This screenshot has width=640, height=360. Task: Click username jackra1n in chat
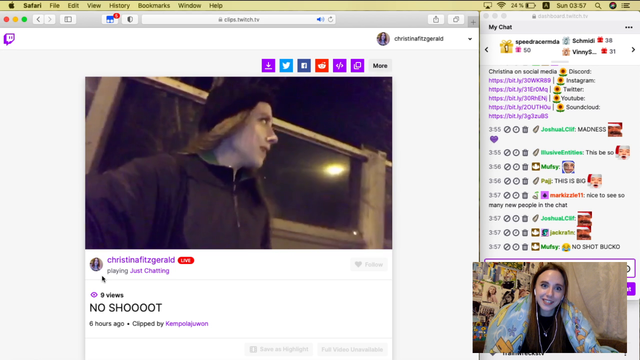562,233
